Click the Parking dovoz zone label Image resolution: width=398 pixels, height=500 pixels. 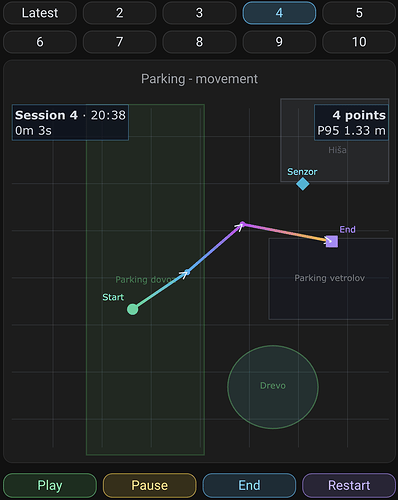point(145,279)
